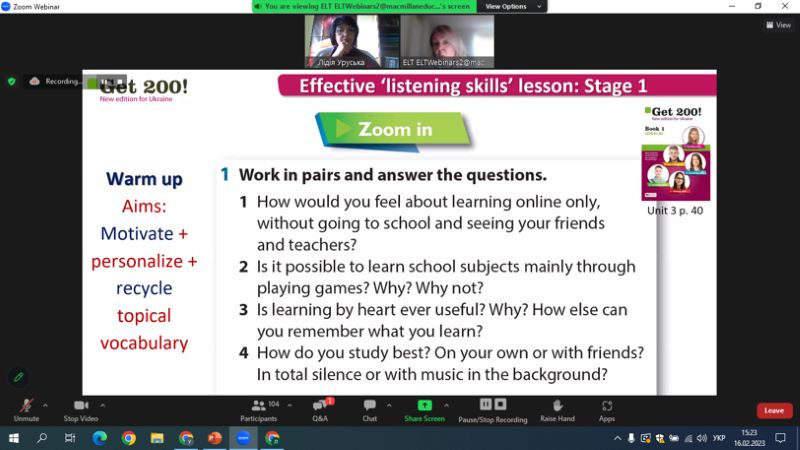The image size is (800, 450).
Task: Pause the recording in bottom toolbar
Action: (485, 405)
